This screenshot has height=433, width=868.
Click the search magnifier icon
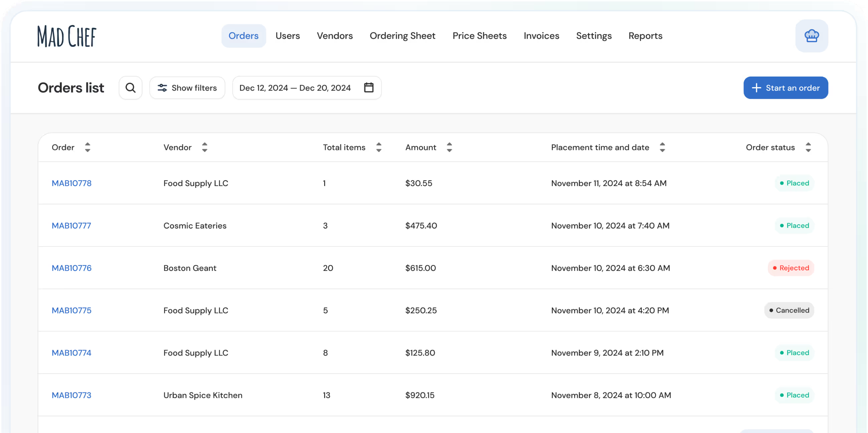pyautogui.click(x=131, y=88)
